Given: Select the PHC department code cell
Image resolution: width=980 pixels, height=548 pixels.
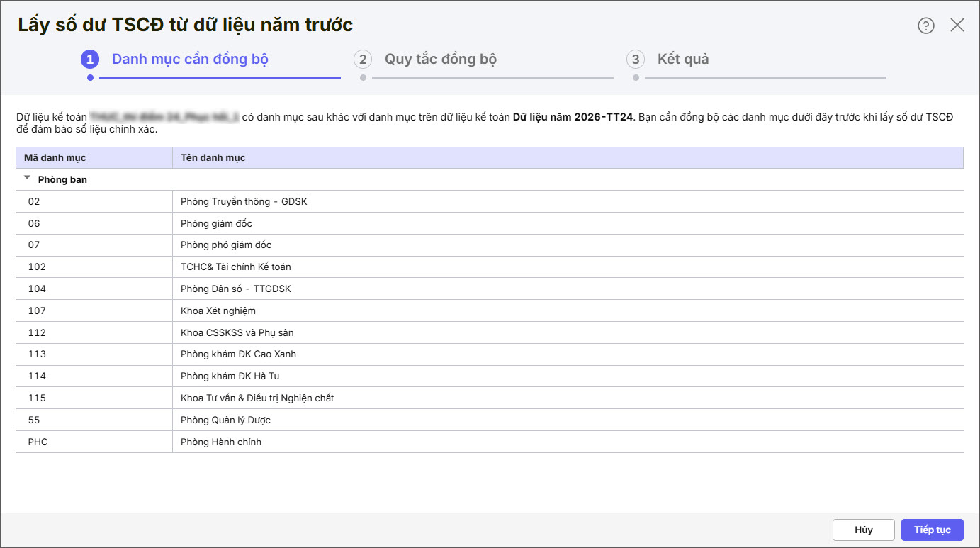Looking at the screenshot, I should click(x=38, y=442).
